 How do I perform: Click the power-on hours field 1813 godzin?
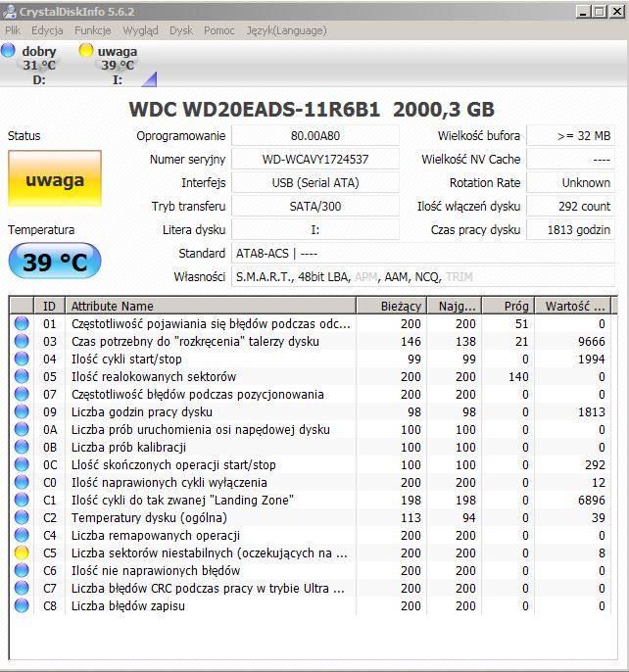(x=570, y=230)
